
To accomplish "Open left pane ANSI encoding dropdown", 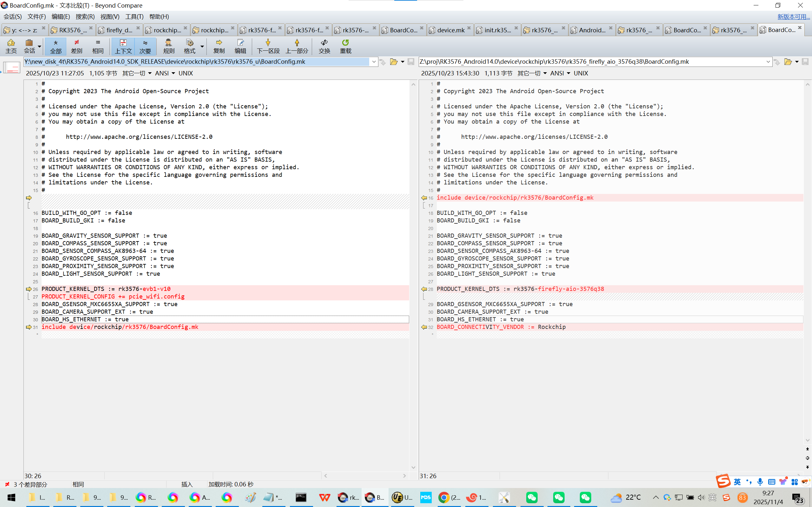I will tap(173, 73).
